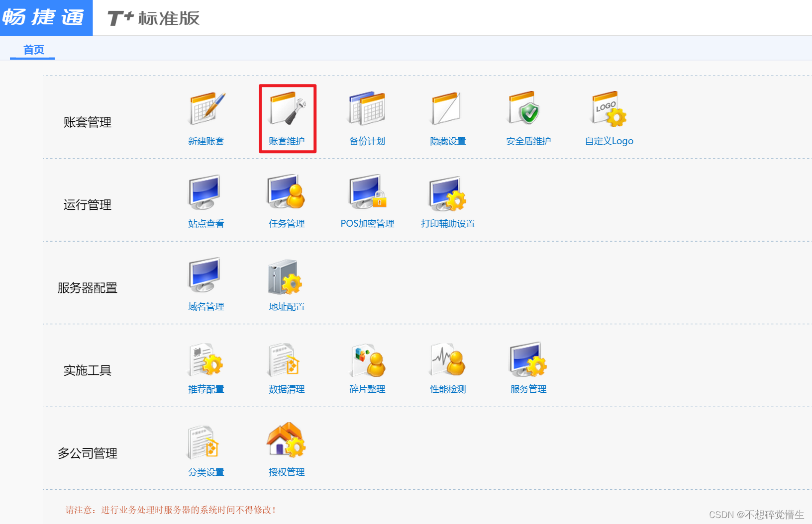This screenshot has width=812, height=524.
Task: Open the 分类设置 document icon
Action: pos(203,442)
